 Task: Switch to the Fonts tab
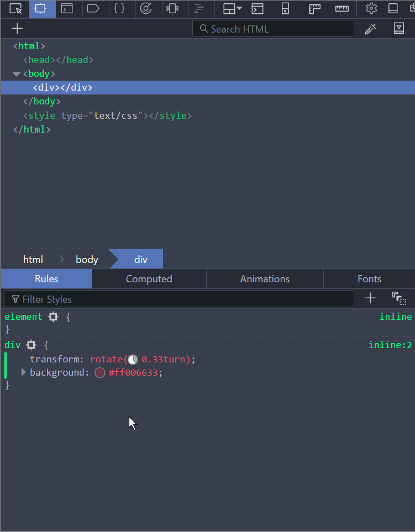coord(369,279)
